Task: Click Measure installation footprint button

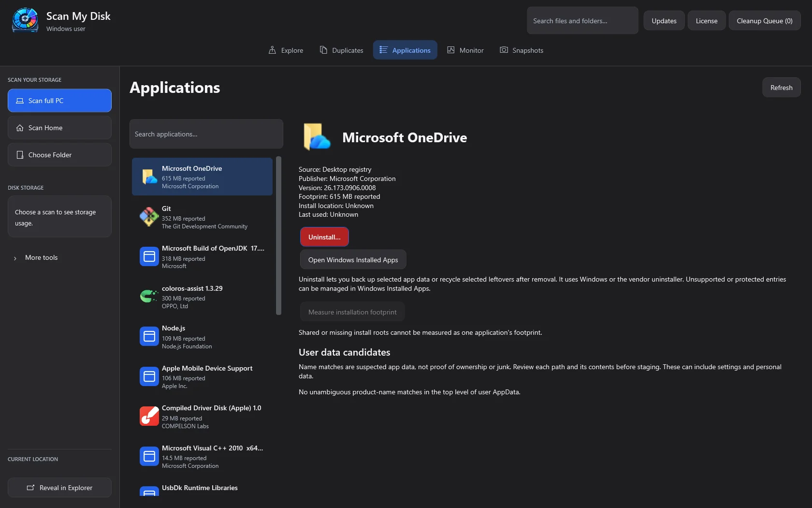Action: (352, 312)
